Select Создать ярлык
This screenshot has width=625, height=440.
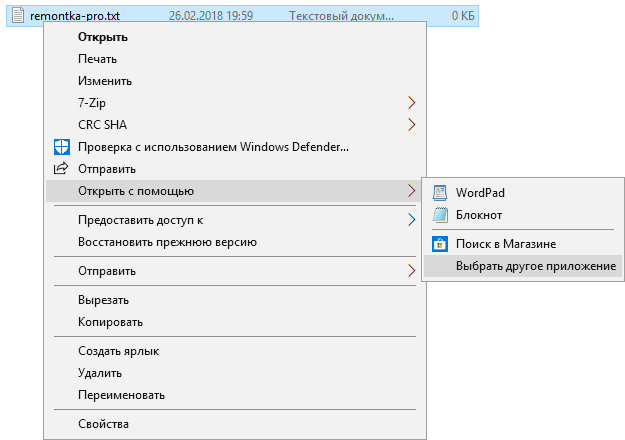tap(235, 351)
